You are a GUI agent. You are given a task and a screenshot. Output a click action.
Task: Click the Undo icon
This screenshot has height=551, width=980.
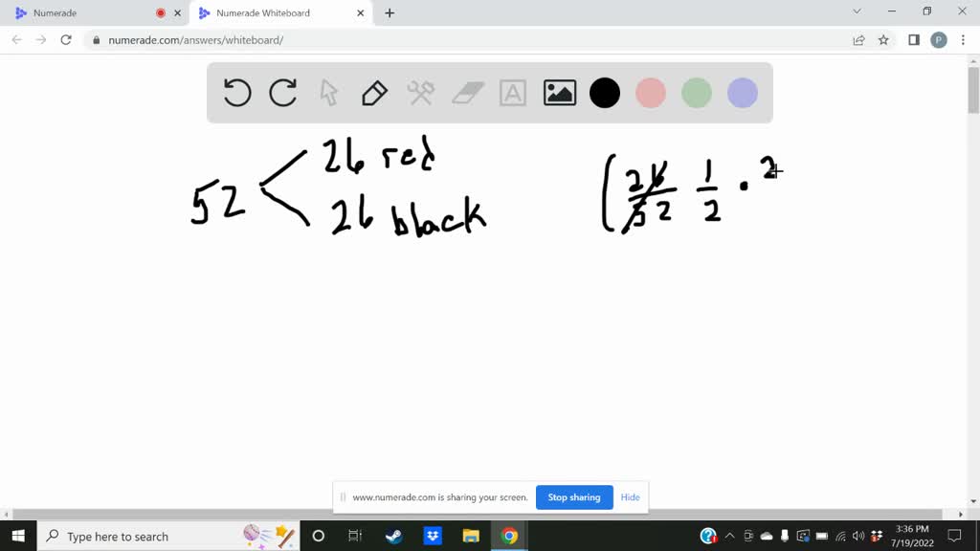(x=236, y=92)
